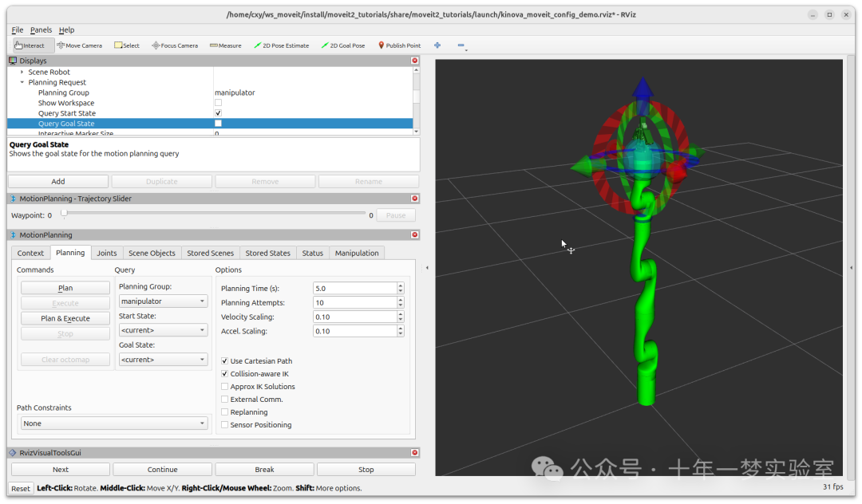Click the Velocity Scaling input field
Viewport: 862px width, 504px height.
[355, 317]
